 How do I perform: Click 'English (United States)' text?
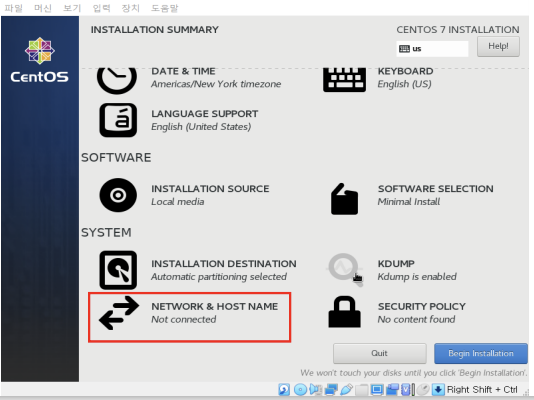201,127
